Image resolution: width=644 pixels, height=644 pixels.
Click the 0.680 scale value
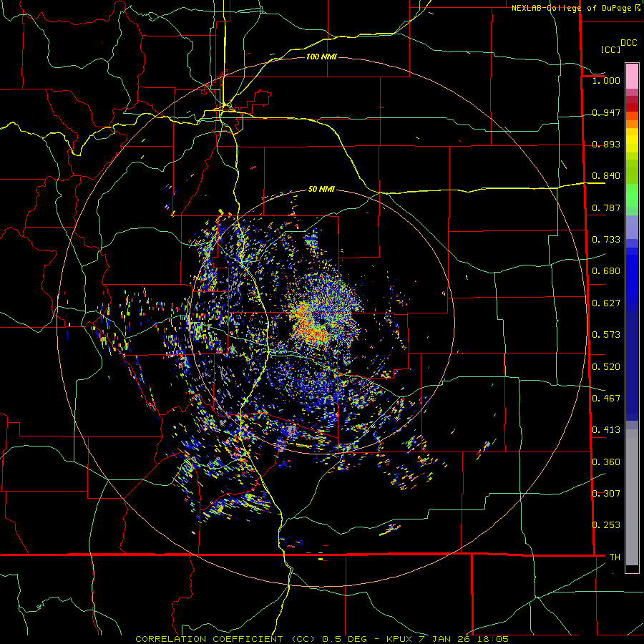click(606, 271)
